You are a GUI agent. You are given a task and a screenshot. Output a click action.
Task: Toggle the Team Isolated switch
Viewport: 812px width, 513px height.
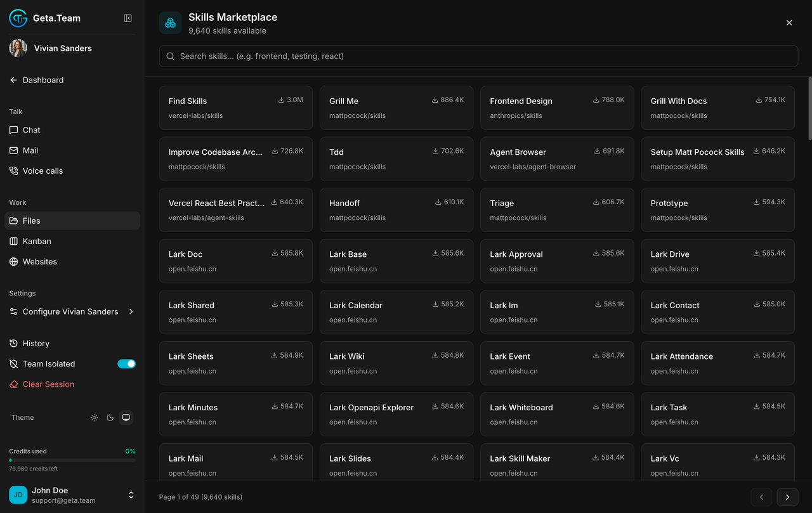click(x=126, y=363)
